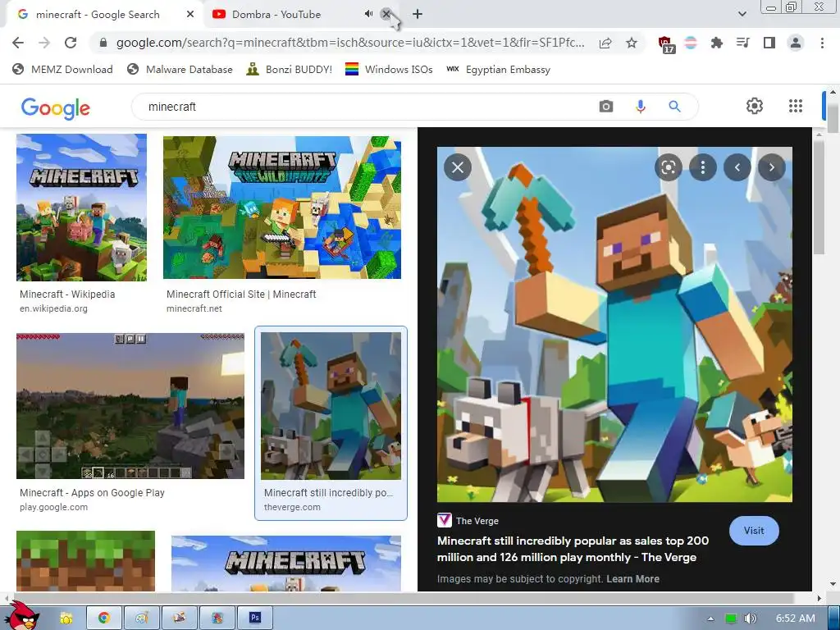Click the address bar URL
The height and width of the screenshot is (630, 840).
(x=350, y=43)
